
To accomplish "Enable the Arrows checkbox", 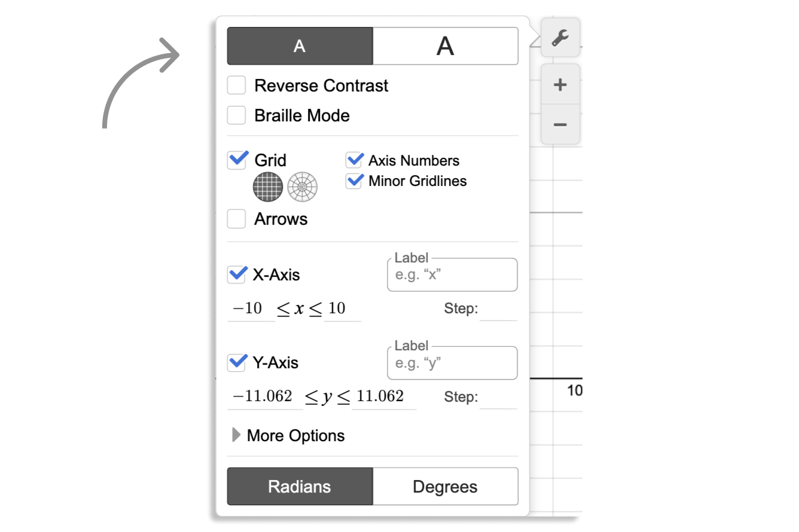I will coord(237,219).
